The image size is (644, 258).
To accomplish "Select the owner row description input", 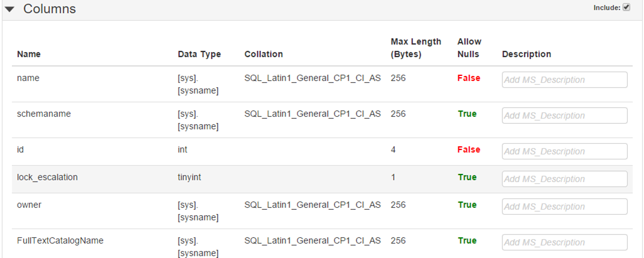I will [x=564, y=207].
